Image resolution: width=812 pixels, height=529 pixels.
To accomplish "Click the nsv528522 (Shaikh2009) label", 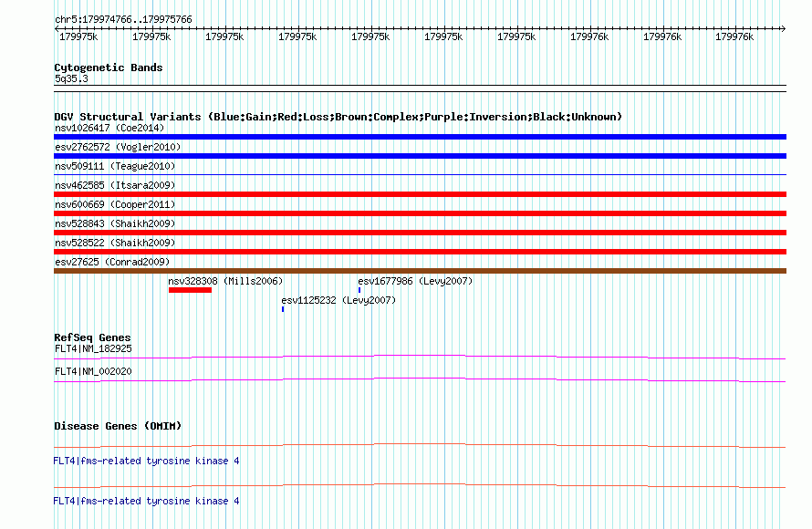I will click(x=115, y=243).
